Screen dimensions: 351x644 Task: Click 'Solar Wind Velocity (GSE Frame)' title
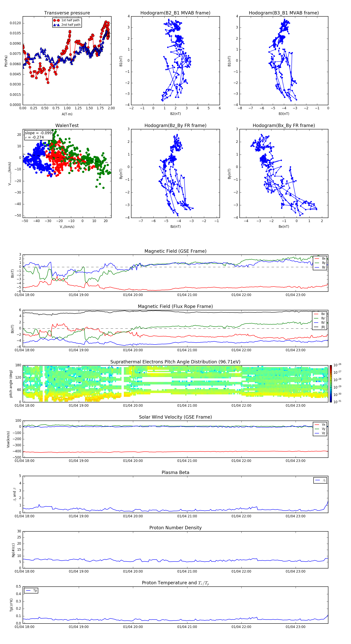175,417
